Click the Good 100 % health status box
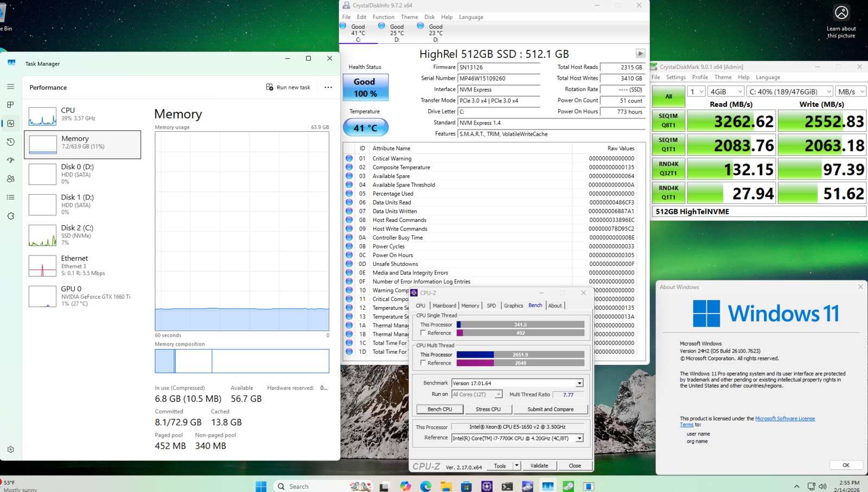This screenshot has height=492, width=868. click(x=365, y=87)
